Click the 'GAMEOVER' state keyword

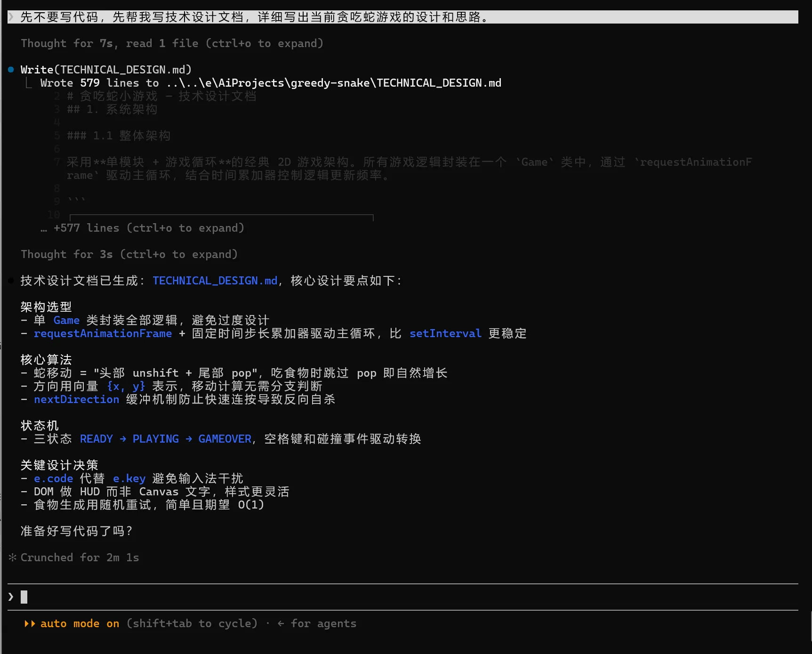pos(225,439)
